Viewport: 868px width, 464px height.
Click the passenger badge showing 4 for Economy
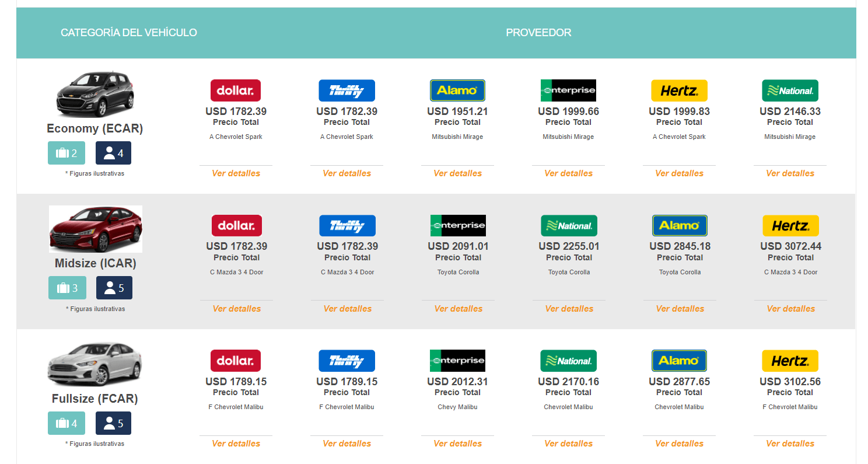click(x=113, y=153)
